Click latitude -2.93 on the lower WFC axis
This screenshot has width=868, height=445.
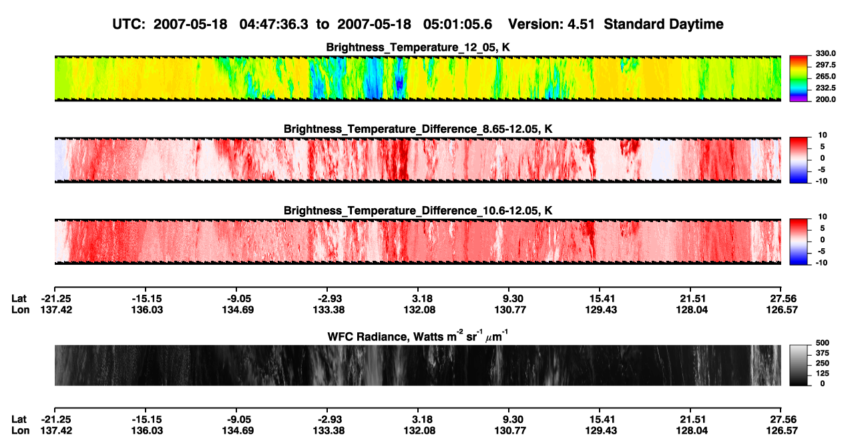click(x=327, y=420)
